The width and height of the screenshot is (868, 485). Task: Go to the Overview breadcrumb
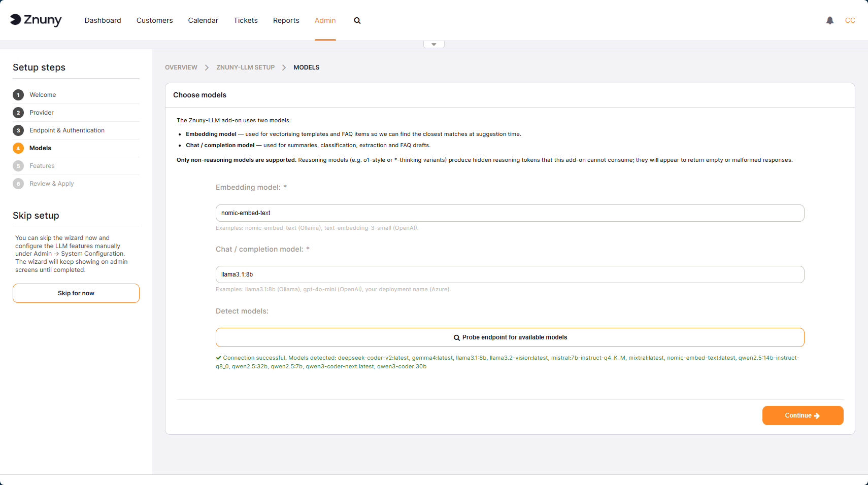[181, 67]
